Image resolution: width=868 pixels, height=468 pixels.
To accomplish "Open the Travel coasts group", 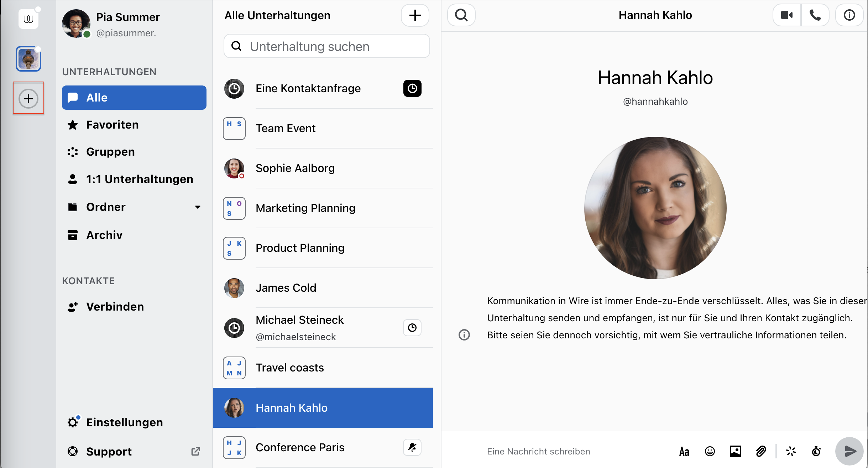I will (323, 368).
